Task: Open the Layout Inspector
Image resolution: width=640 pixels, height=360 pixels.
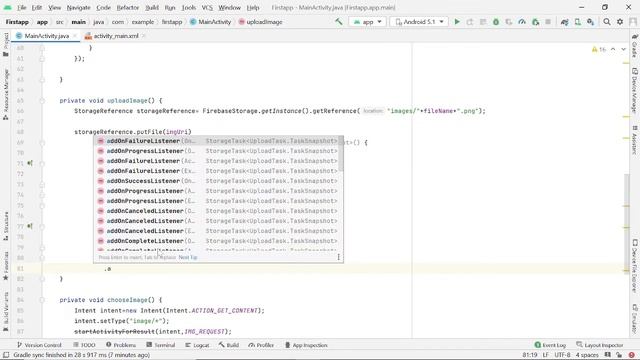Action: coord(600,345)
